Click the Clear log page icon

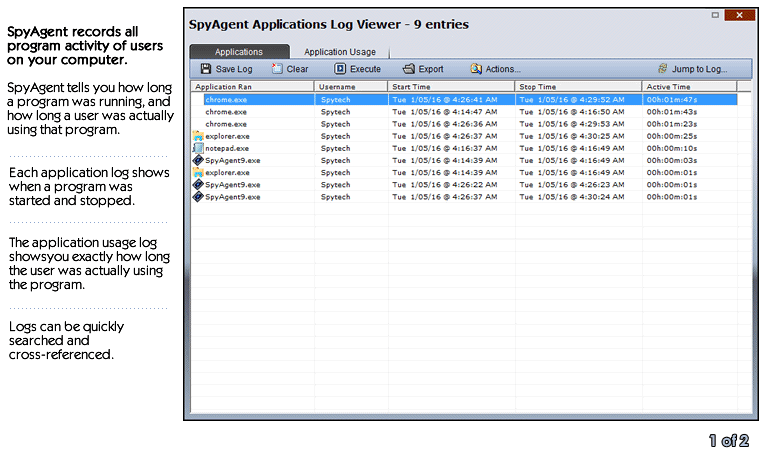pyautogui.click(x=277, y=69)
